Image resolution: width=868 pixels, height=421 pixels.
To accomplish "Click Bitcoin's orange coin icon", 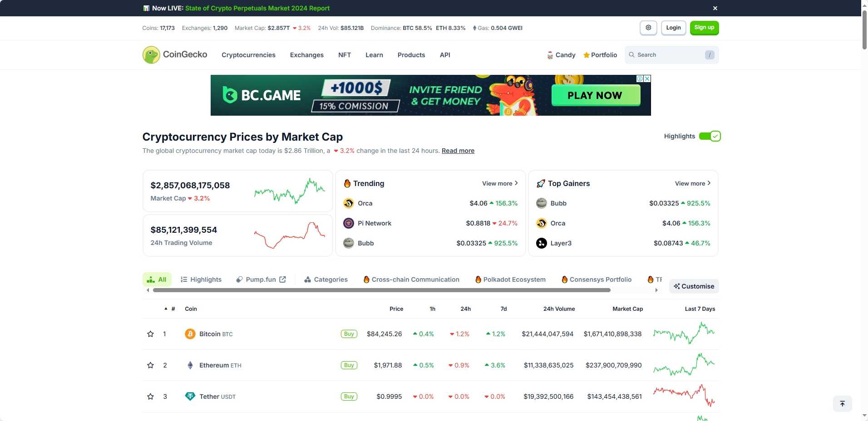I will pyautogui.click(x=190, y=334).
